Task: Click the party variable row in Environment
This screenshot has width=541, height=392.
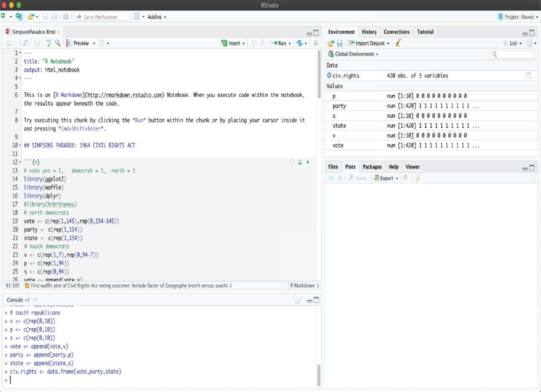Action: (x=431, y=106)
